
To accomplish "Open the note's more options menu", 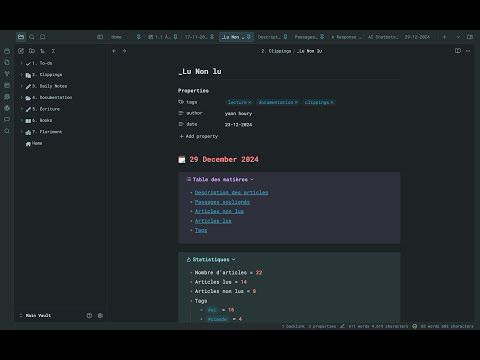I will point(468,51).
